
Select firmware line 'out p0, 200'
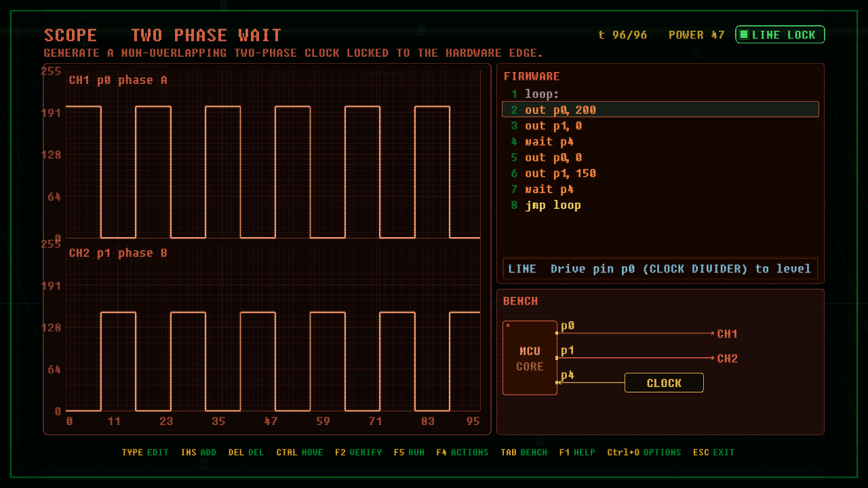click(660, 110)
